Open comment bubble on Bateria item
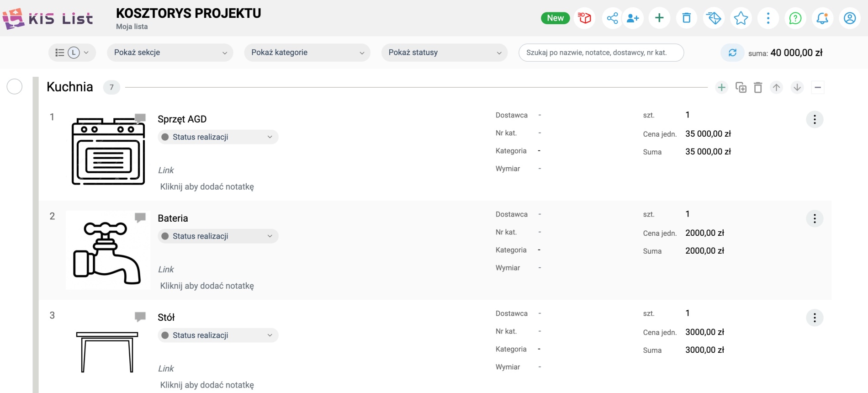The width and height of the screenshot is (868, 393). [x=140, y=218]
